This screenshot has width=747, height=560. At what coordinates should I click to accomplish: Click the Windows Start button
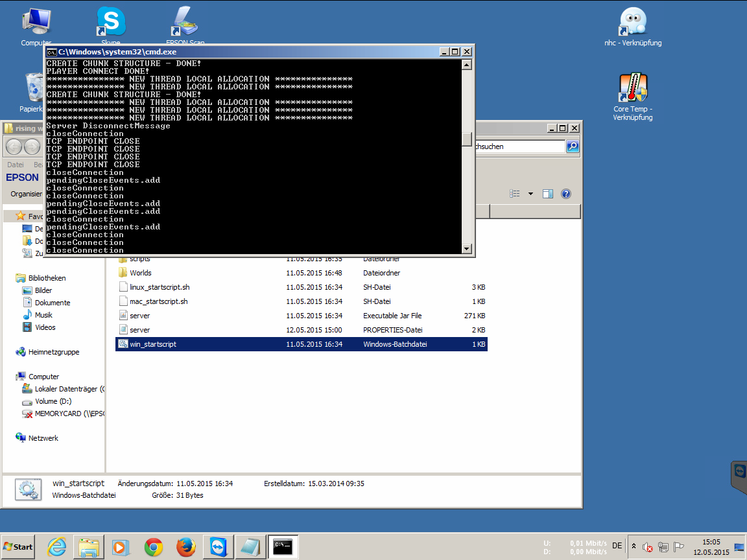pyautogui.click(x=18, y=547)
